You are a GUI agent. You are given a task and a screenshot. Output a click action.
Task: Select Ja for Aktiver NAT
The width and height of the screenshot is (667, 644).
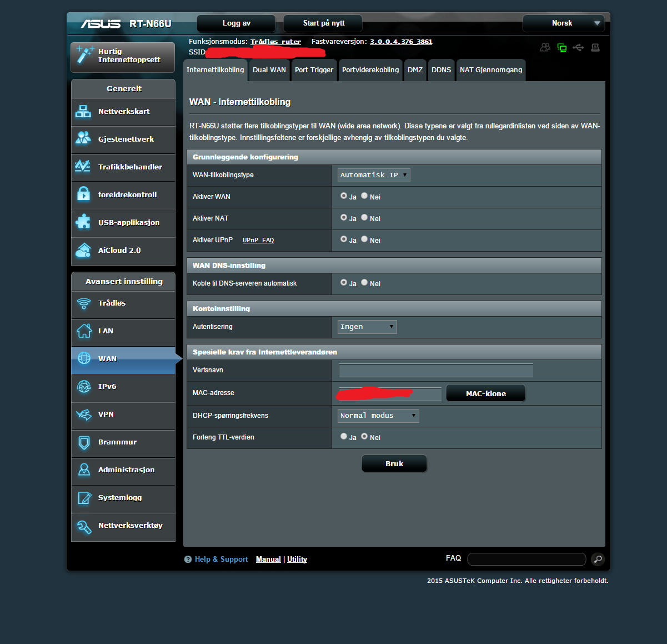pyautogui.click(x=344, y=218)
